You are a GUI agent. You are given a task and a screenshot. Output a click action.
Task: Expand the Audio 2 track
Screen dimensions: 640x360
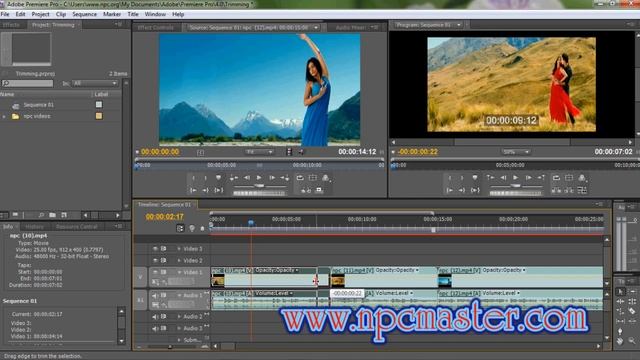(x=179, y=316)
